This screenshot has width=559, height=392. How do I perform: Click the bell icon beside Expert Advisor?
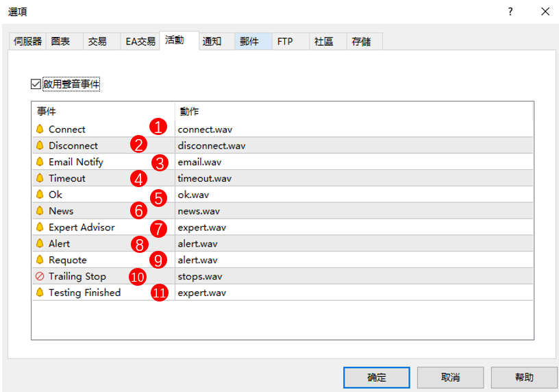pos(40,228)
